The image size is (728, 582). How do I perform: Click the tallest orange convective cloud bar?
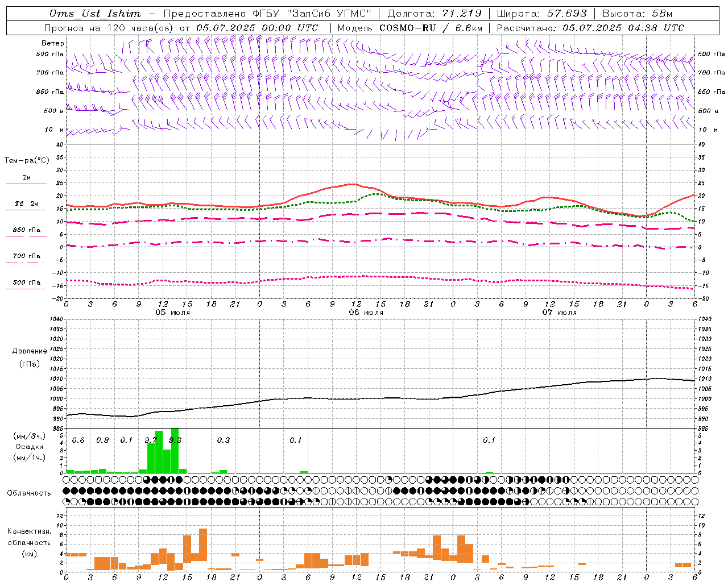pyautogui.click(x=203, y=544)
